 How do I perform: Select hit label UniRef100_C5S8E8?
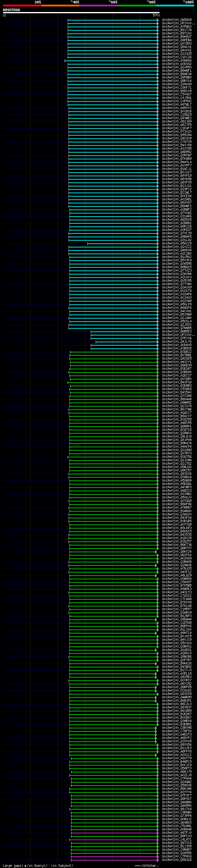pos(177,389)
